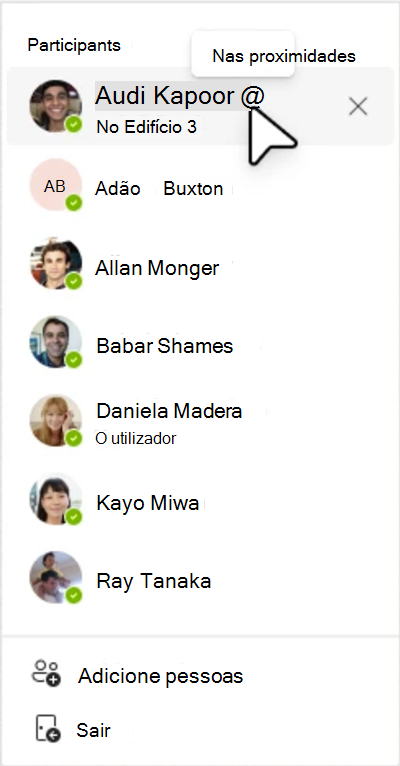Image resolution: width=400 pixels, height=766 pixels.
Task: Click the Add people icon
Action: [46, 674]
